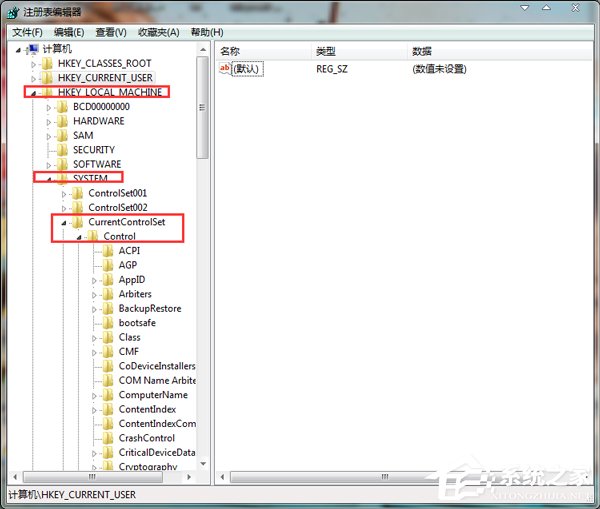Select the CriticalDeviceDatabase key
This screenshot has height=509, width=600.
tap(157, 452)
